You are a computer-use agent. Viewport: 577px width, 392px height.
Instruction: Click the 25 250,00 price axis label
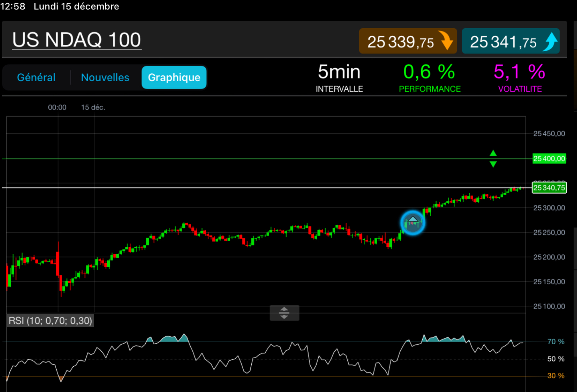[549, 233]
